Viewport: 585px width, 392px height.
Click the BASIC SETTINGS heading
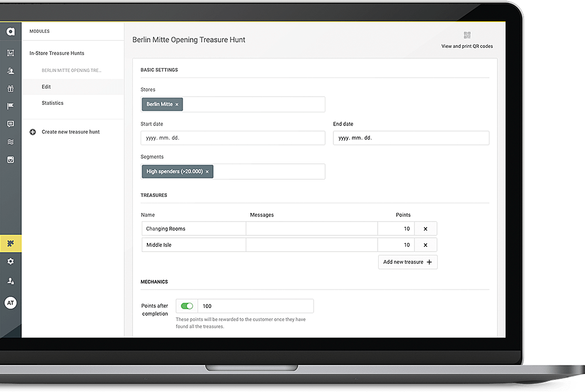159,70
